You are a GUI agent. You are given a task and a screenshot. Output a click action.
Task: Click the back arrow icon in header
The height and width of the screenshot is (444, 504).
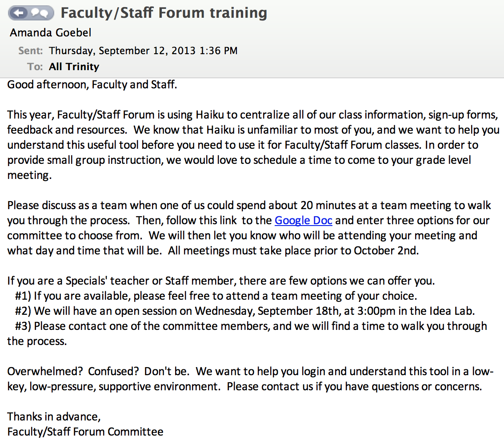coord(20,13)
